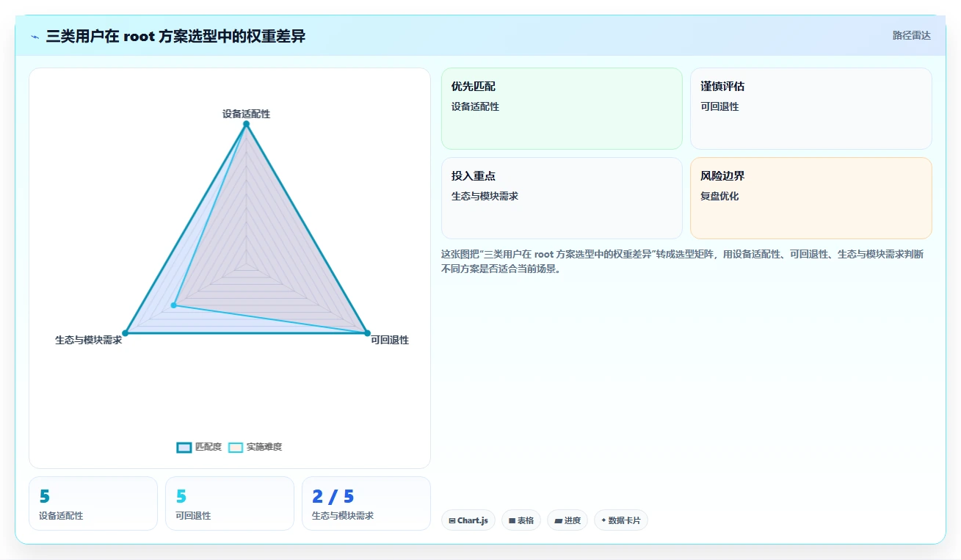Click the 实施难度 legend color box

click(236, 447)
